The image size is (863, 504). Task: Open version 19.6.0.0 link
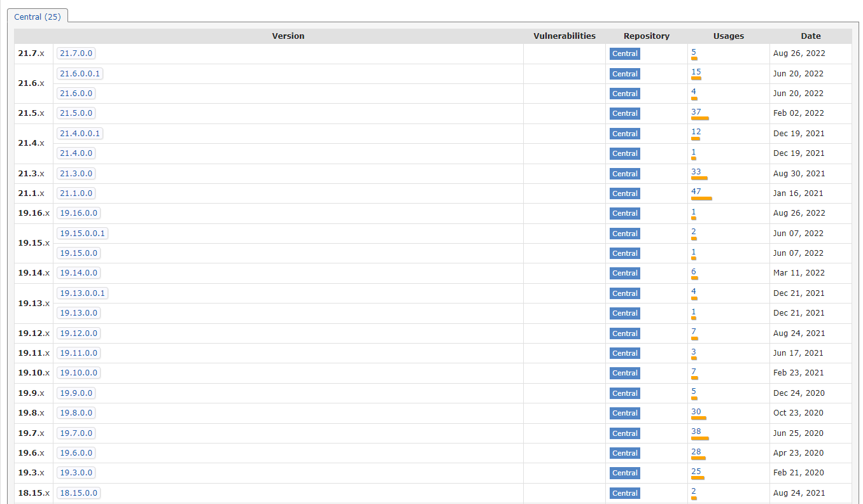click(76, 453)
